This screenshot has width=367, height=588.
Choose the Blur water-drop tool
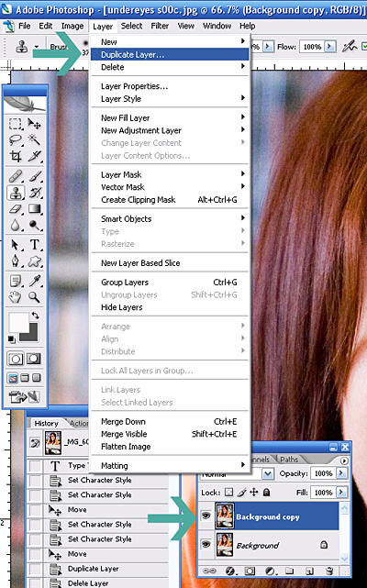tap(16, 225)
